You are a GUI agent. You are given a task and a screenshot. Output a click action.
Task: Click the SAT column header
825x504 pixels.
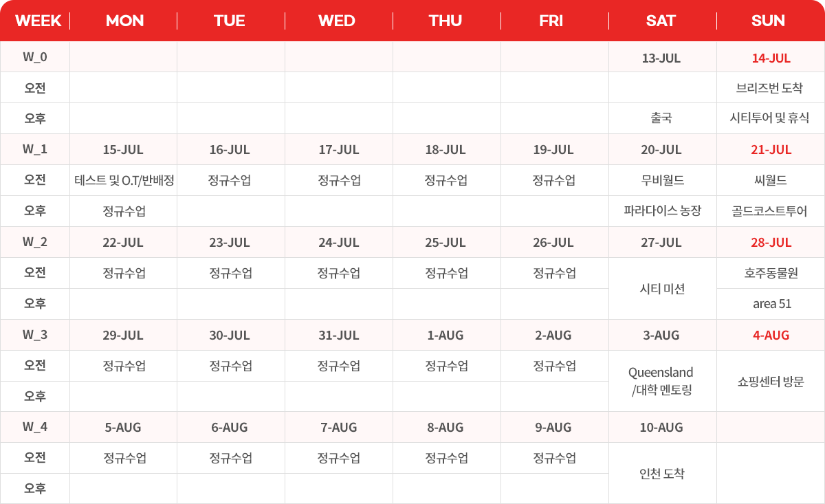661,21
